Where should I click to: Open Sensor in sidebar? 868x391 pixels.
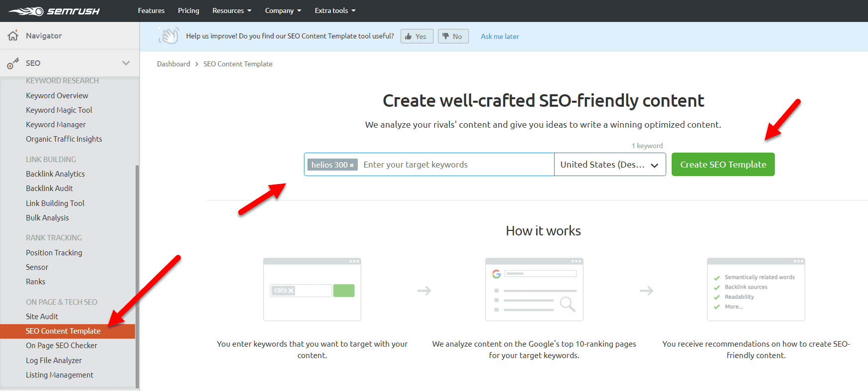(37, 267)
